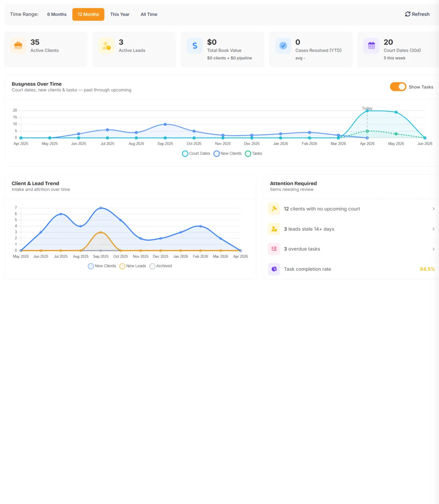Click the Active Leads people icon
The width and height of the screenshot is (439, 504).
coord(106,46)
